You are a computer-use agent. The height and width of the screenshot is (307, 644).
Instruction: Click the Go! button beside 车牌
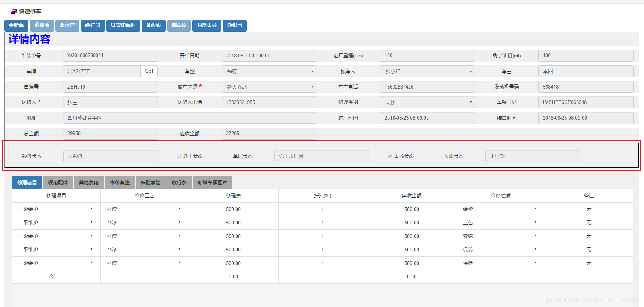149,71
